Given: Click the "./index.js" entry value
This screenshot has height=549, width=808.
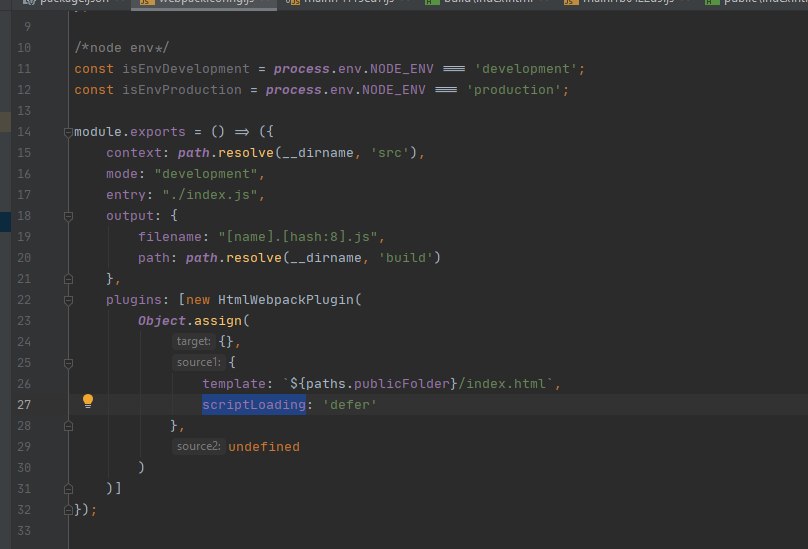Looking at the screenshot, I should (x=210, y=195).
